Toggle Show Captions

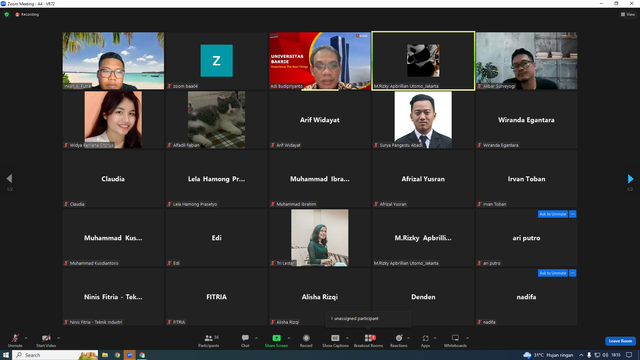[x=335, y=340]
